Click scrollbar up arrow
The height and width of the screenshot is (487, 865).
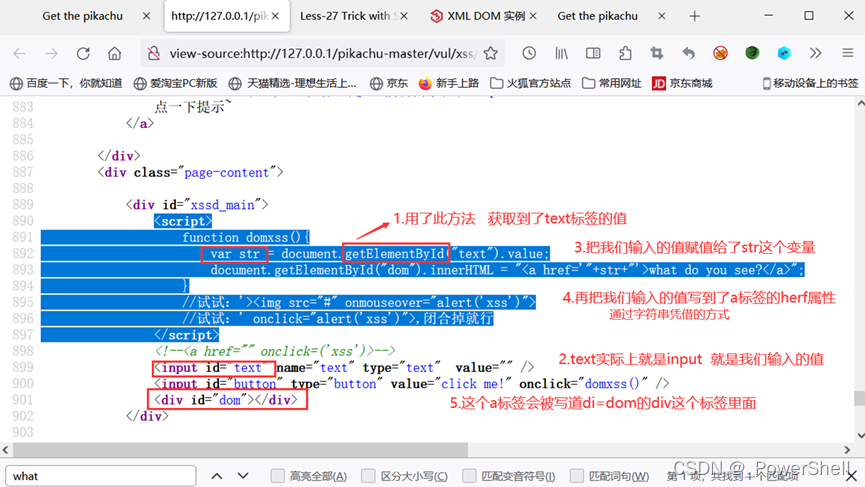[859, 103]
